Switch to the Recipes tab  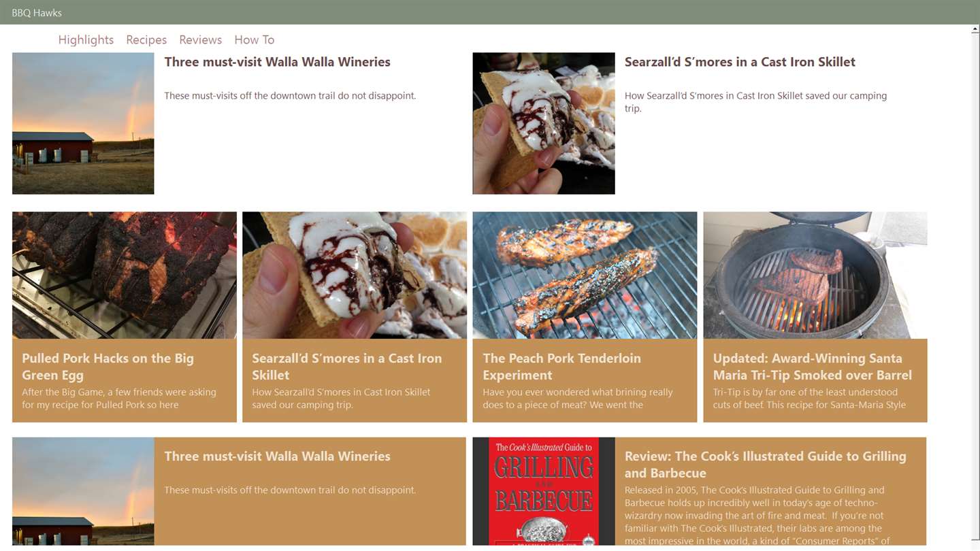[146, 39]
